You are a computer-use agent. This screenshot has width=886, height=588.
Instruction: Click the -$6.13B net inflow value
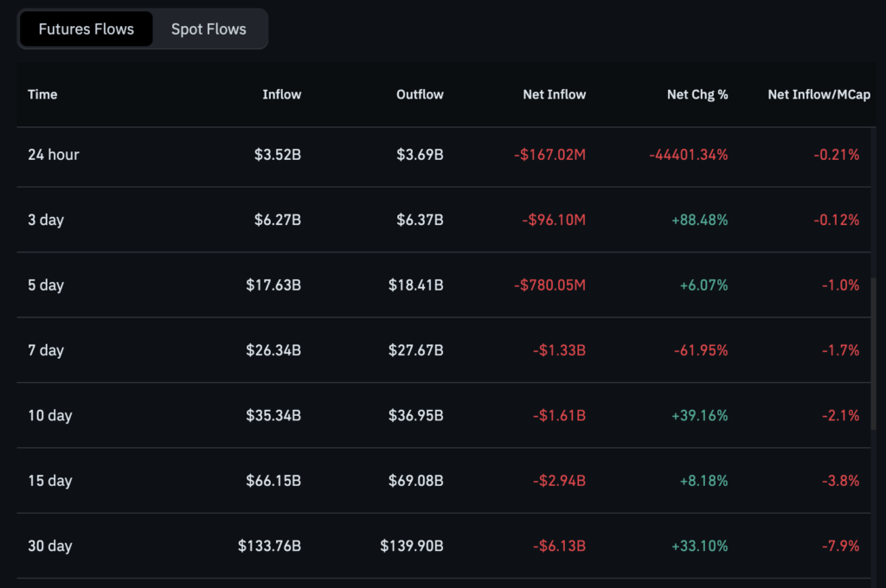click(x=560, y=546)
